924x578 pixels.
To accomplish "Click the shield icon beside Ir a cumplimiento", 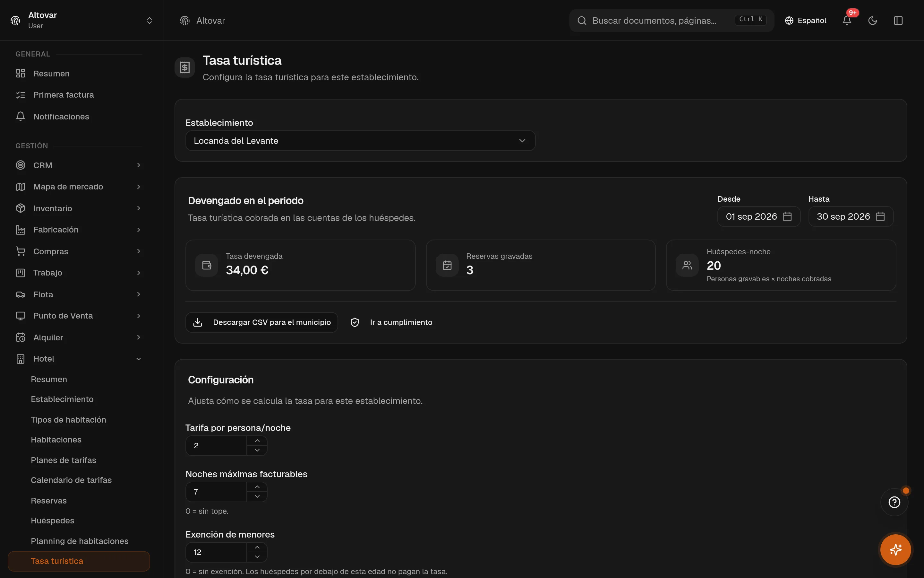I will click(355, 322).
